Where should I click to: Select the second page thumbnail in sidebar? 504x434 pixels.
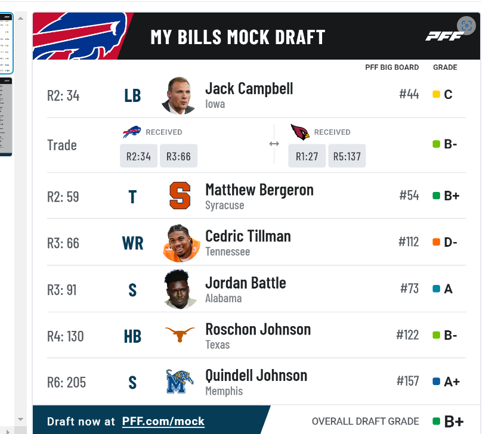pos(6,117)
